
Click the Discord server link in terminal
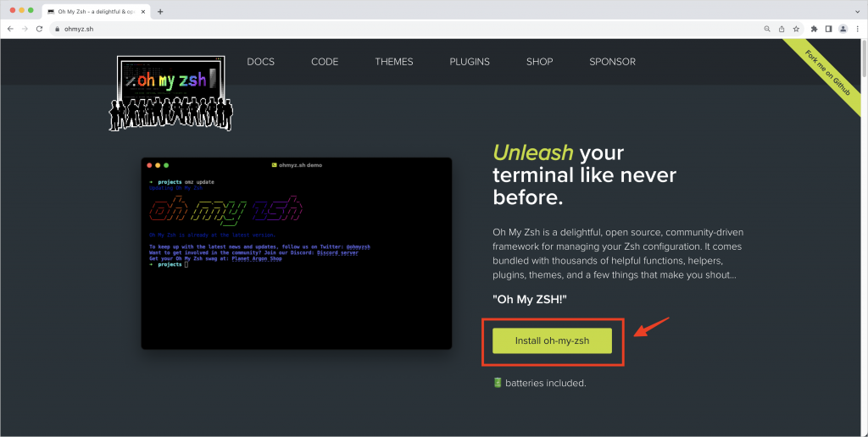[x=337, y=252]
